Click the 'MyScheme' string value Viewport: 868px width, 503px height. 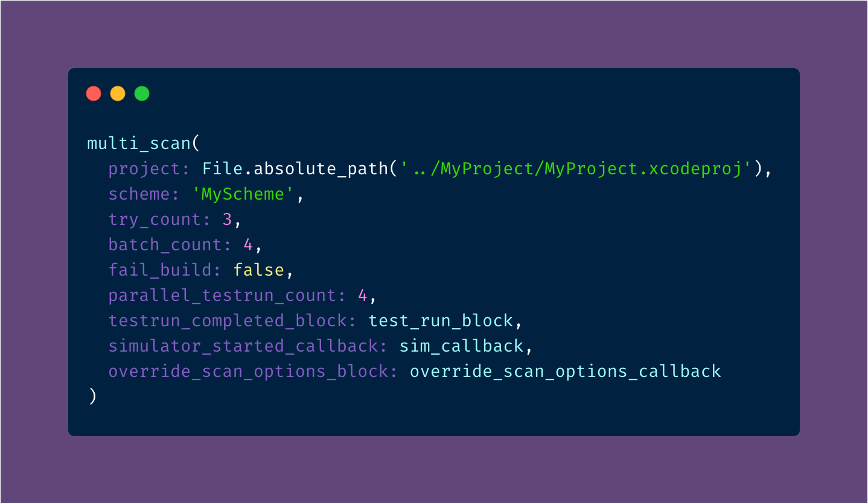247,194
